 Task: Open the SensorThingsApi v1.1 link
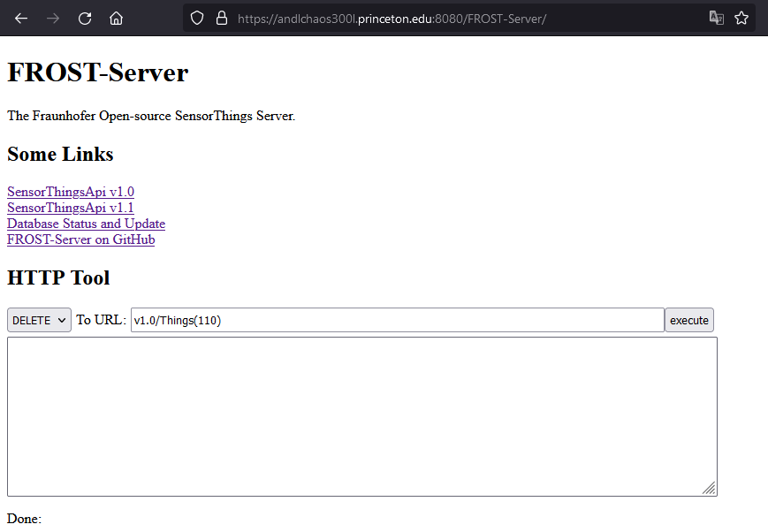[x=71, y=208]
